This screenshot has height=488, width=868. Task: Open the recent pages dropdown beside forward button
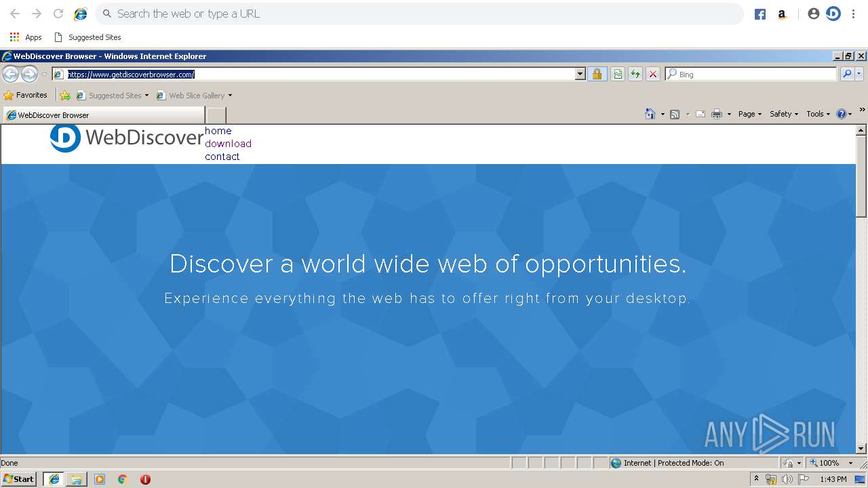point(44,75)
